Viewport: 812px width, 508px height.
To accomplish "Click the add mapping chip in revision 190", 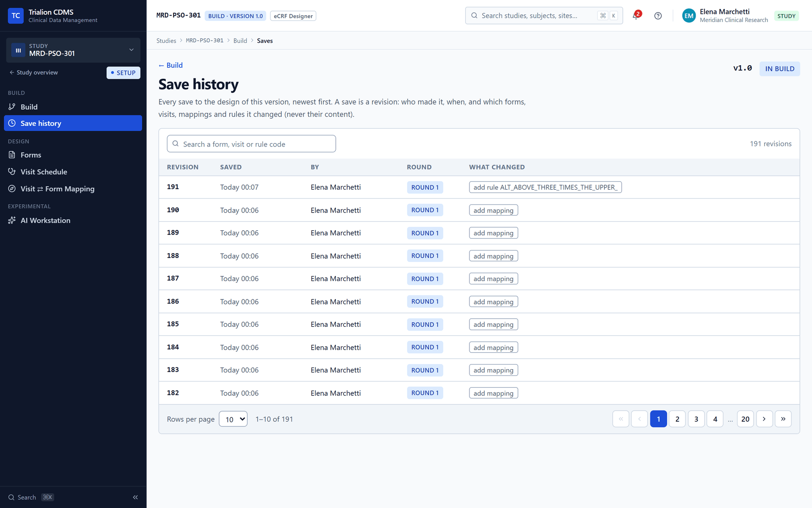I will pos(493,210).
